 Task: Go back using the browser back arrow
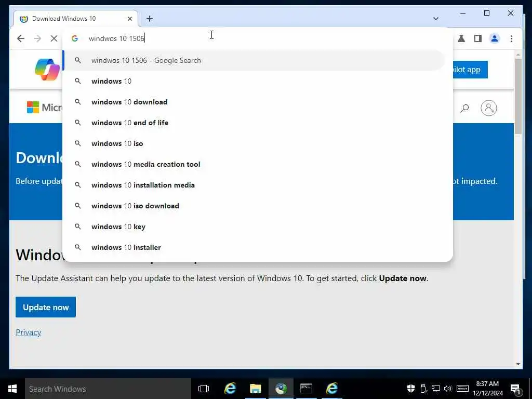pyautogui.click(x=21, y=38)
